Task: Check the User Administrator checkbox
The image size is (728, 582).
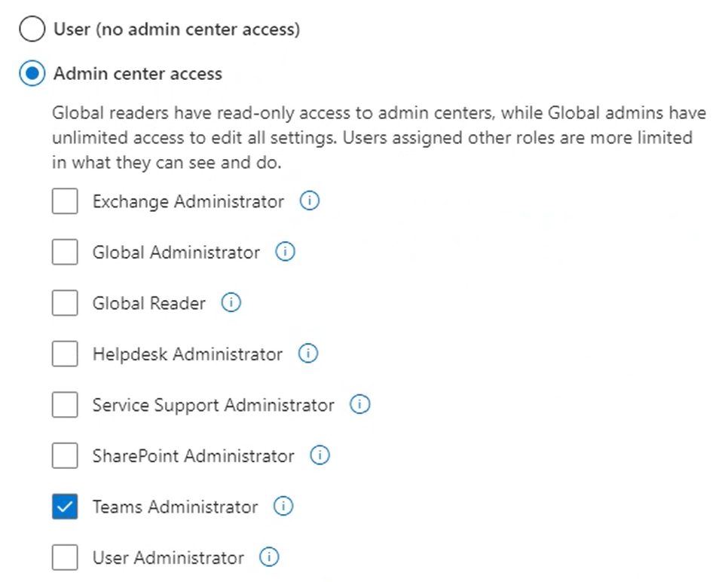Action: pos(65,558)
